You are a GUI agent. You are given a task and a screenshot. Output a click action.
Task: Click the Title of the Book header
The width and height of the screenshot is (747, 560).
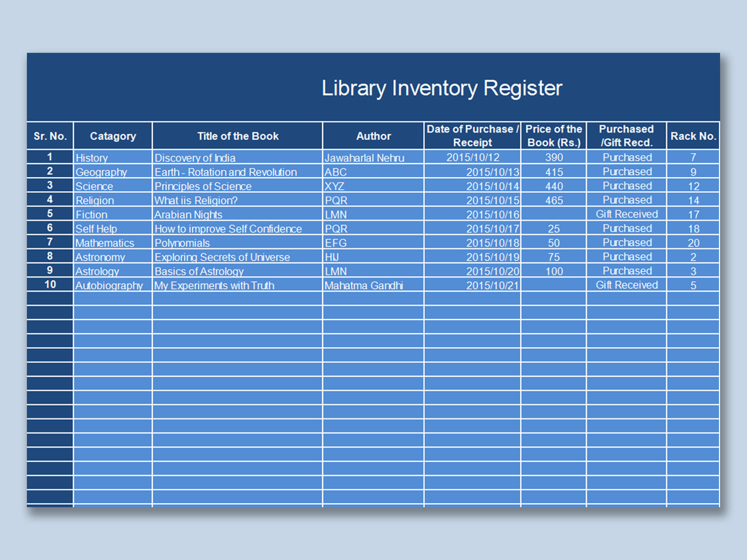[238, 136]
